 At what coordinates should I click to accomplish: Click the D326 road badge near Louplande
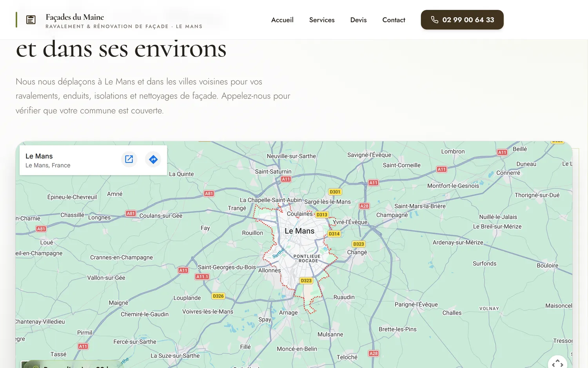[x=218, y=296]
